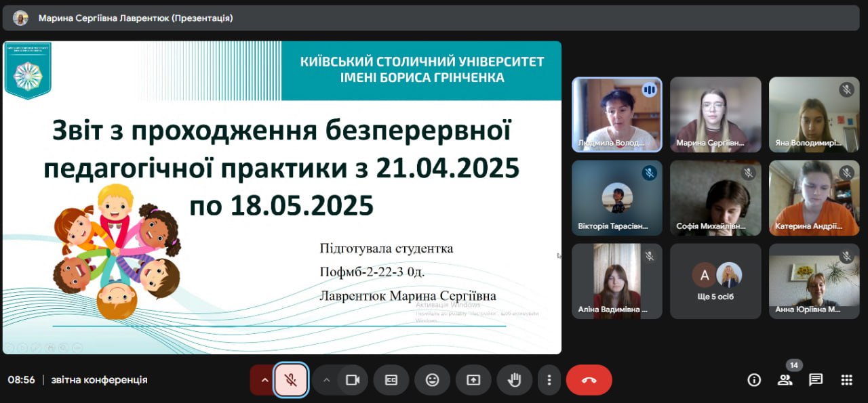Select Яна Володимирі... video tile
Image resolution: width=868 pixels, height=403 pixels.
click(x=814, y=114)
